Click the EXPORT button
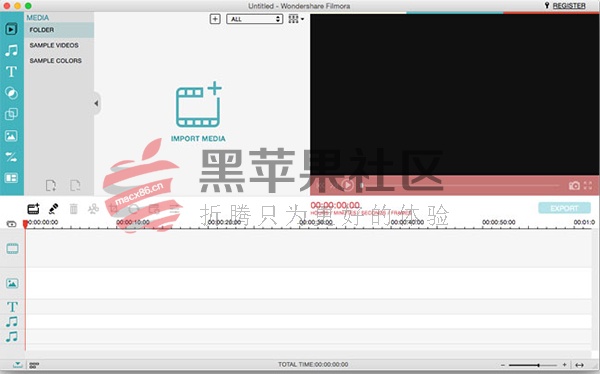The width and height of the screenshot is (600, 374). tap(564, 208)
